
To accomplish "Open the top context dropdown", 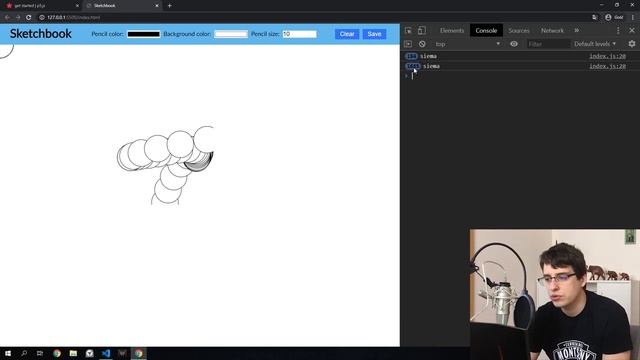I will (x=467, y=44).
